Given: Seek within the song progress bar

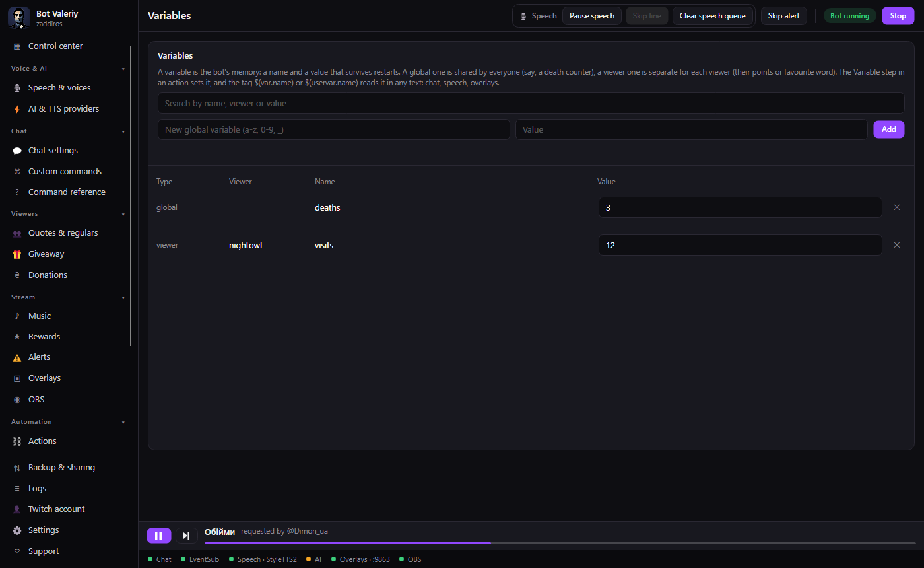Looking at the screenshot, I should pyautogui.click(x=560, y=543).
